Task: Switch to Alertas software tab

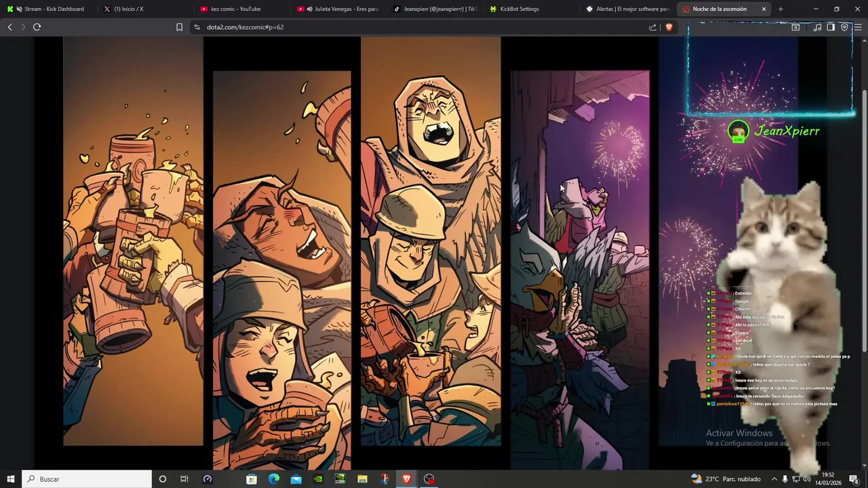Action: pyautogui.click(x=630, y=9)
